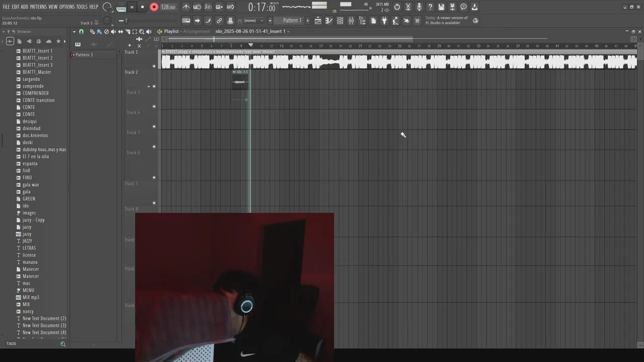Open the OPTIONS menu
This screenshot has height=362, width=644.
click(x=67, y=7)
